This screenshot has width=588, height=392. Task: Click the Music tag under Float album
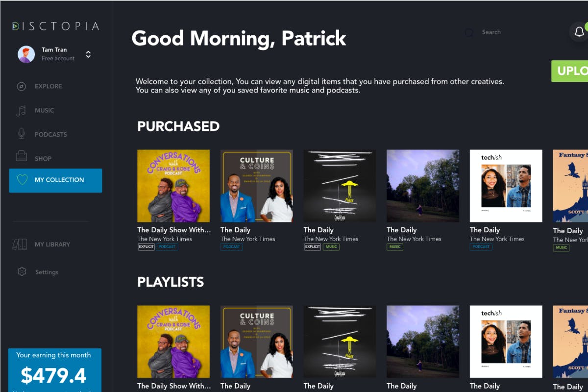[332, 247]
